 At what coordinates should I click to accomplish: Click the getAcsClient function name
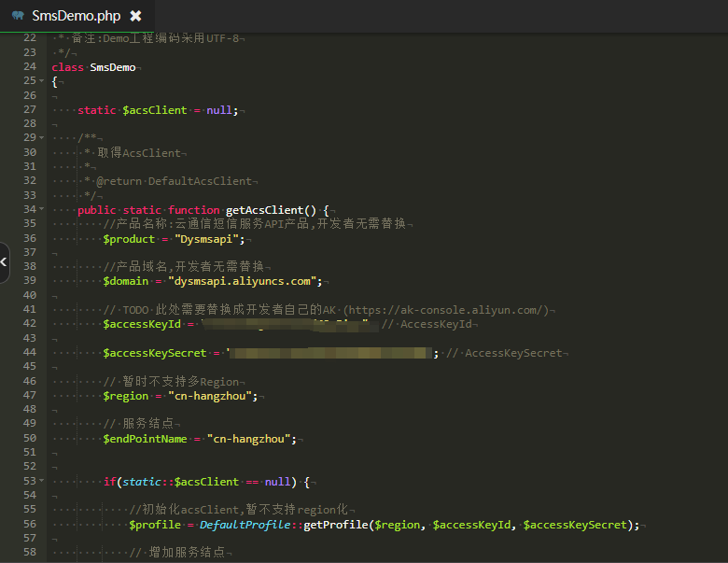271,210
